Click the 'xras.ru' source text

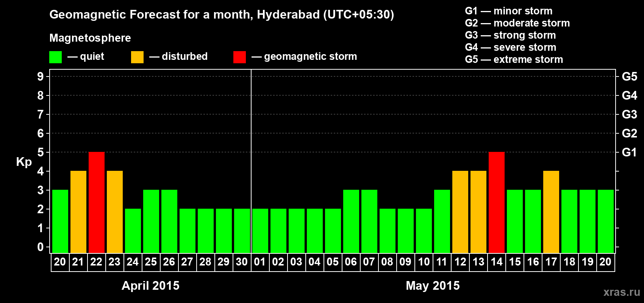click(x=622, y=292)
